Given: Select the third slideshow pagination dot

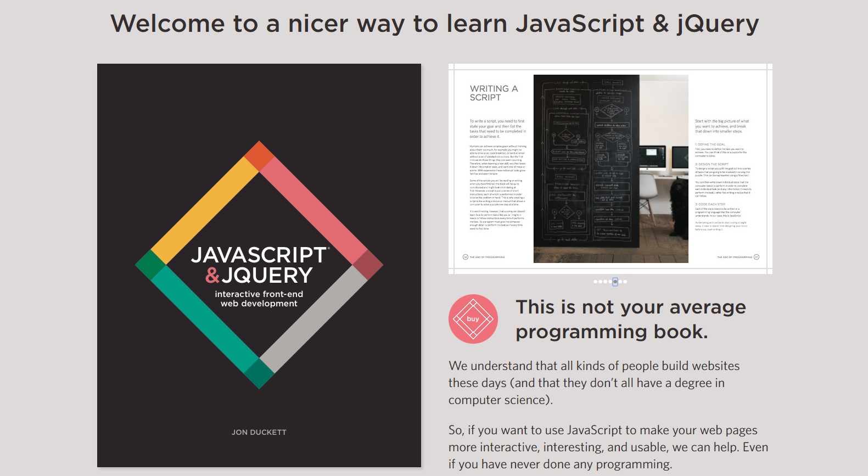Looking at the screenshot, I should (605, 282).
